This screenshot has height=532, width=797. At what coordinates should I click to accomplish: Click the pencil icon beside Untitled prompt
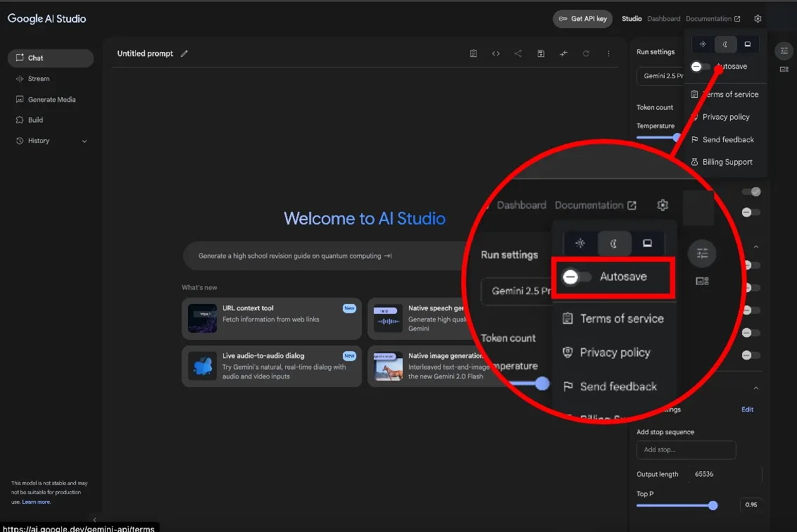click(x=184, y=53)
